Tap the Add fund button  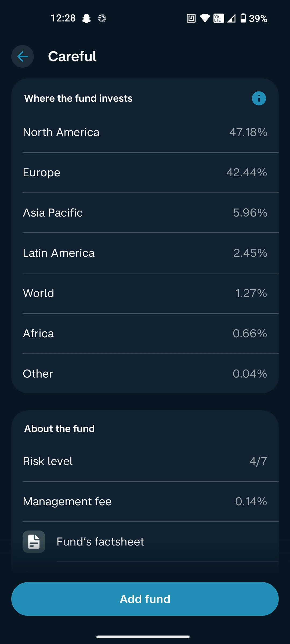click(x=145, y=599)
